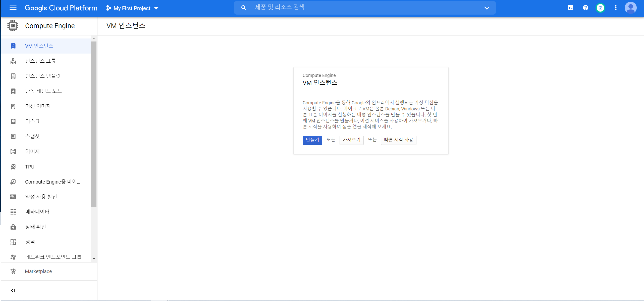Select 인스턴스 그룹 in sidebar

pos(40,61)
